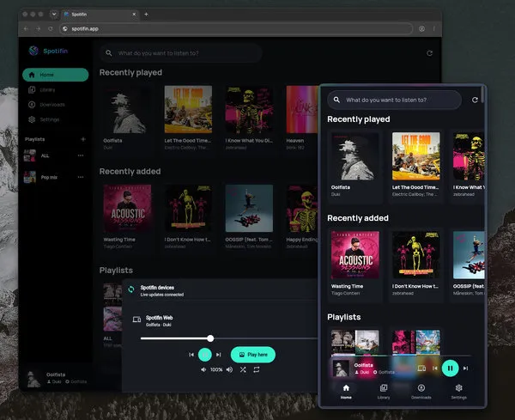Open Home in the desktop sidebar
515x420 pixels.
56,75
